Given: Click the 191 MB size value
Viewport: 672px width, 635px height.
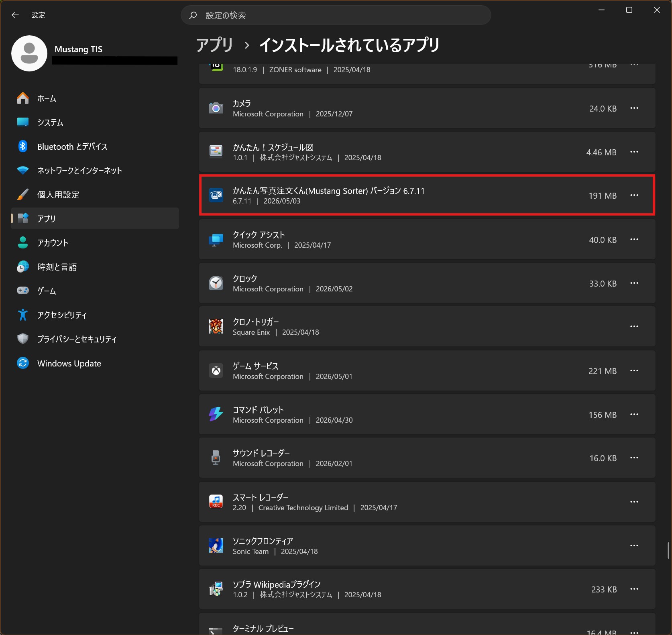Looking at the screenshot, I should [x=603, y=195].
